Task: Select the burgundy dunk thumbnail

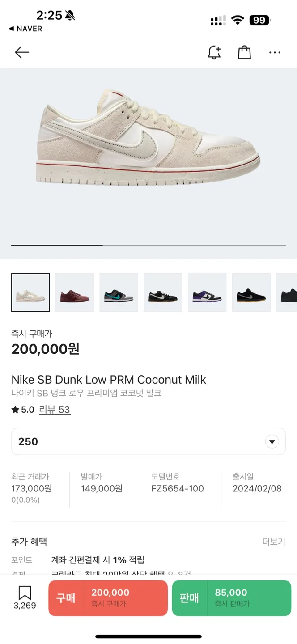Action: [75, 292]
